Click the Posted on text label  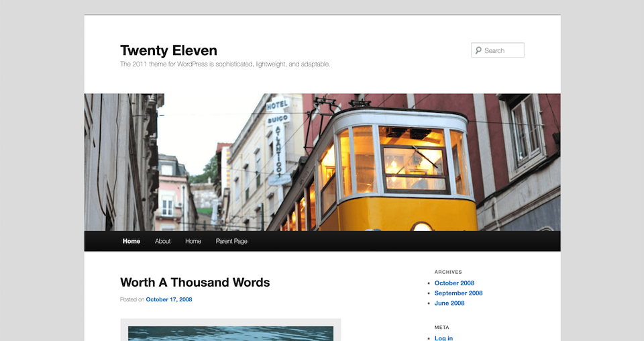coord(132,299)
